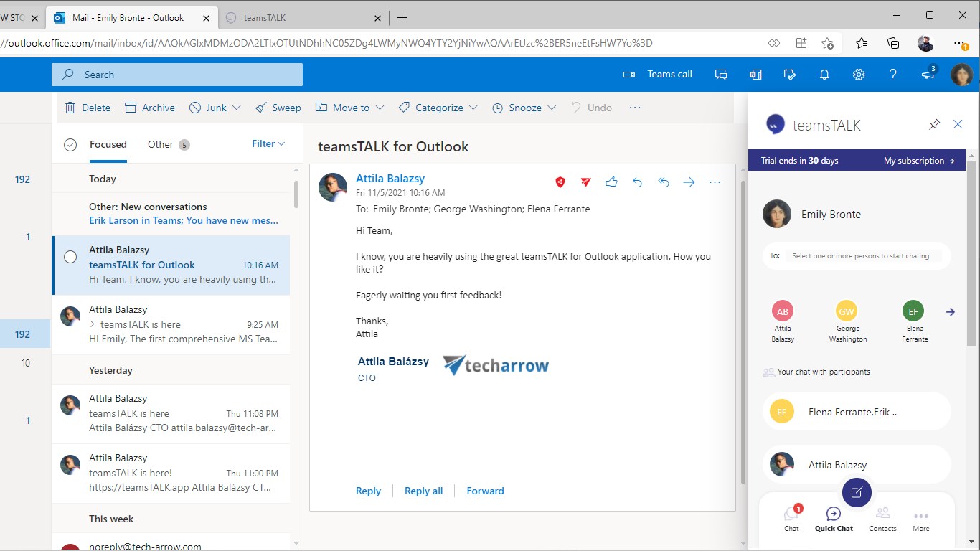Click the red paper plane icon
The width and height of the screenshot is (980, 551).
click(585, 182)
